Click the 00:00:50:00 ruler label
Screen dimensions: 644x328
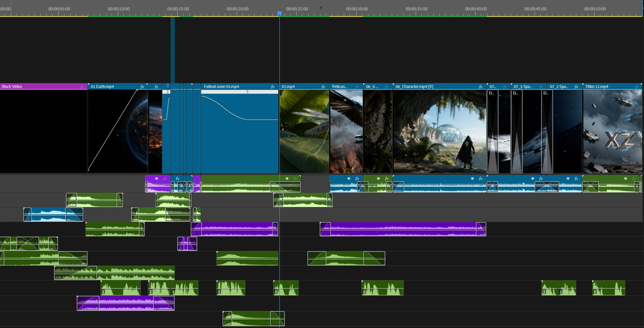595,9
